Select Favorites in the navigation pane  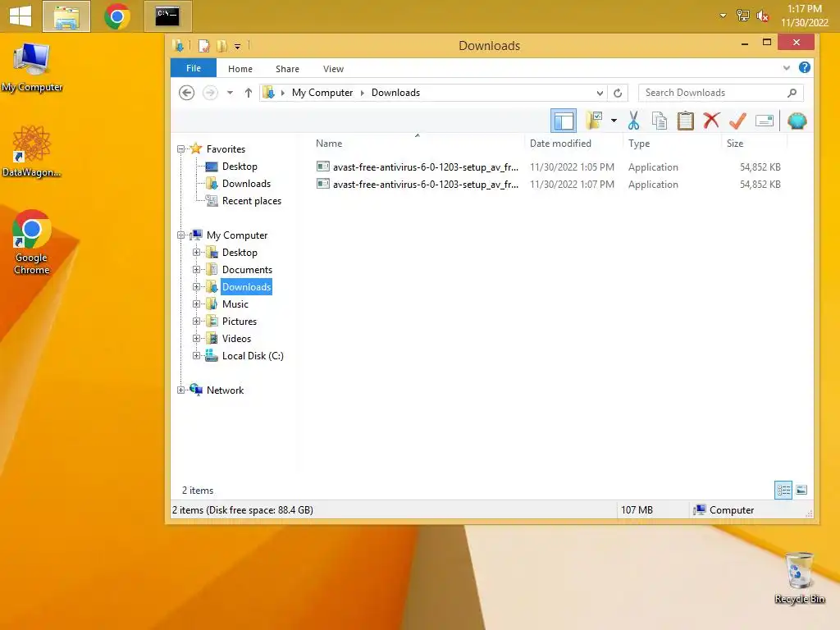pyautogui.click(x=226, y=149)
